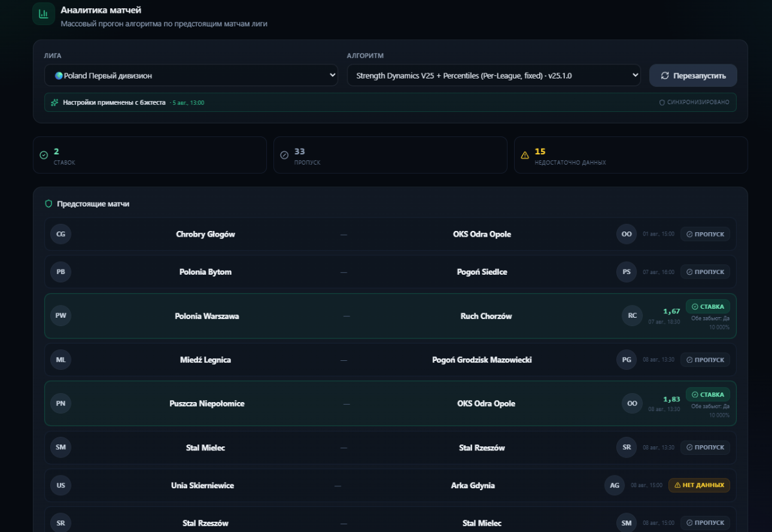Select the Puszcza Niepołomice team name
The height and width of the screenshot is (532, 772).
point(207,403)
